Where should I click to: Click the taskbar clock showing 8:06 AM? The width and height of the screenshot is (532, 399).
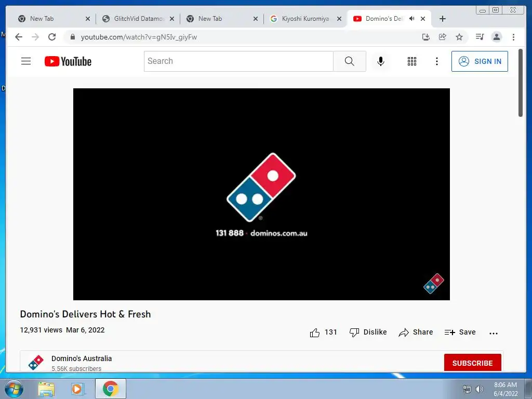point(506,389)
